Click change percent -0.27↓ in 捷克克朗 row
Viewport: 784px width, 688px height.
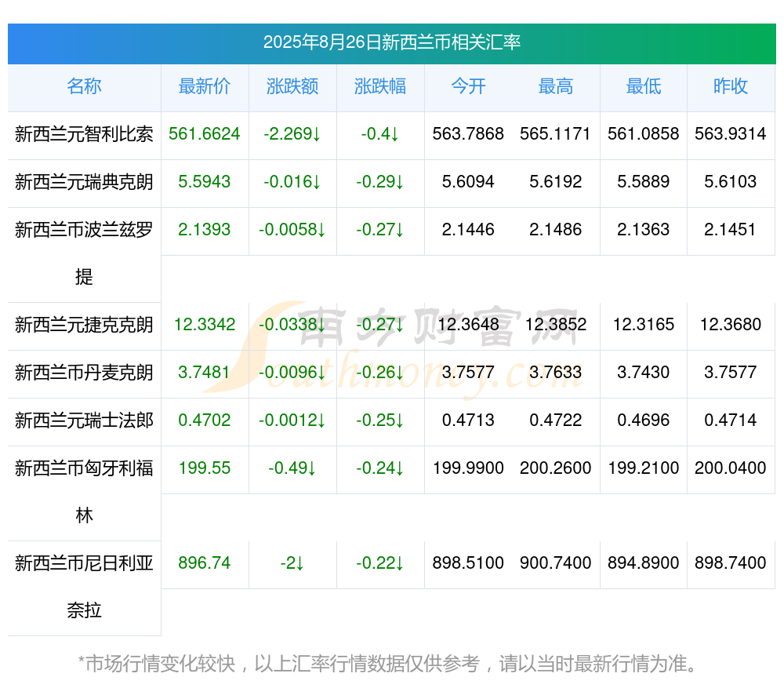coord(380,325)
